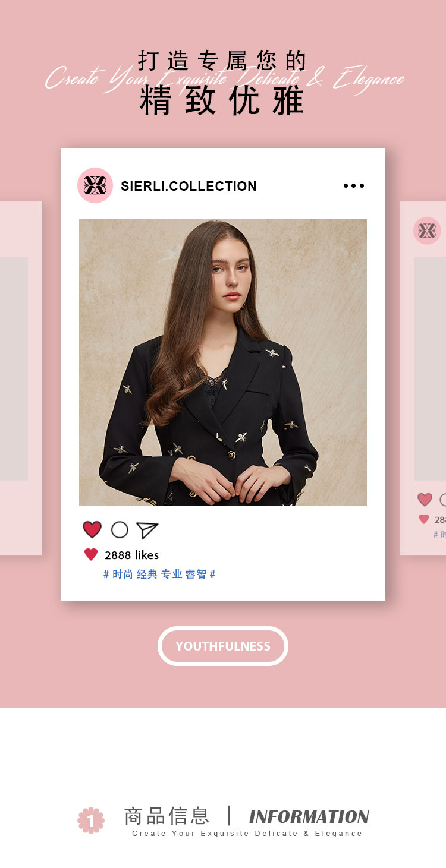This screenshot has width=446, height=868.
Task: Click the 精致优雅 headline text
Action: pos(222,100)
